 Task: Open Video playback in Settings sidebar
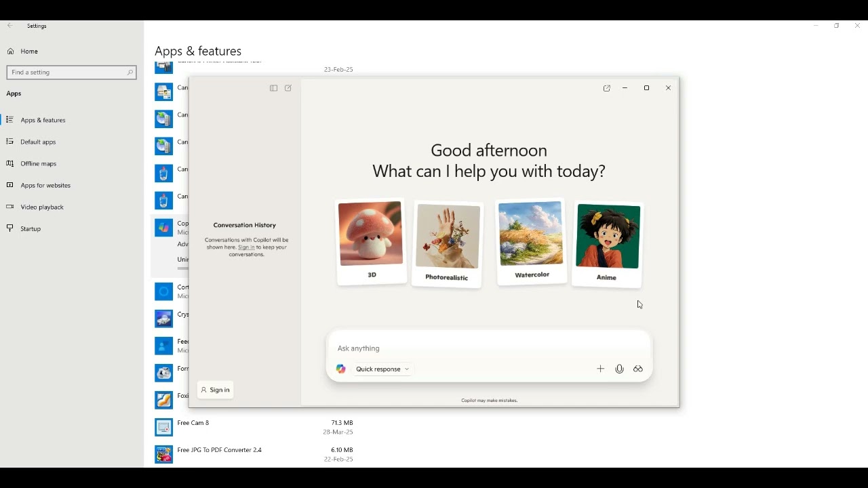coord(42,207)
